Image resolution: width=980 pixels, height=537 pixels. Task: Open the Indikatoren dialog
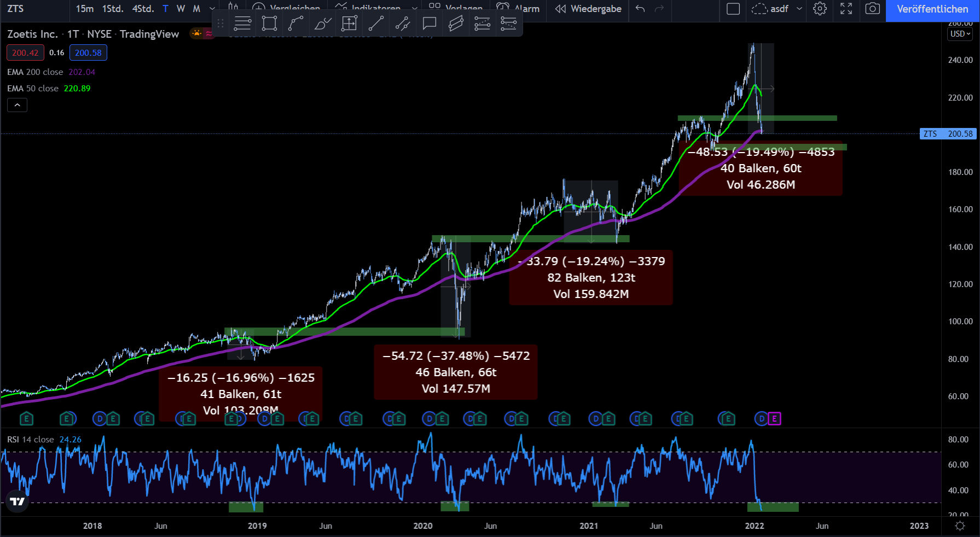(368, 8)
